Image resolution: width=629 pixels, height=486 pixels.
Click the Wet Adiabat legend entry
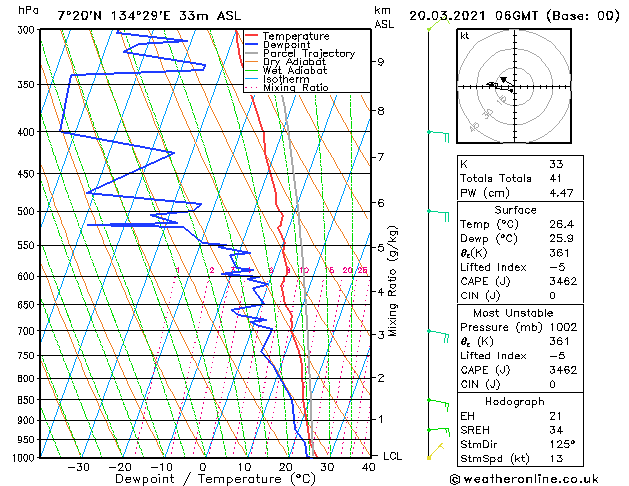click(x=286, y=70)
